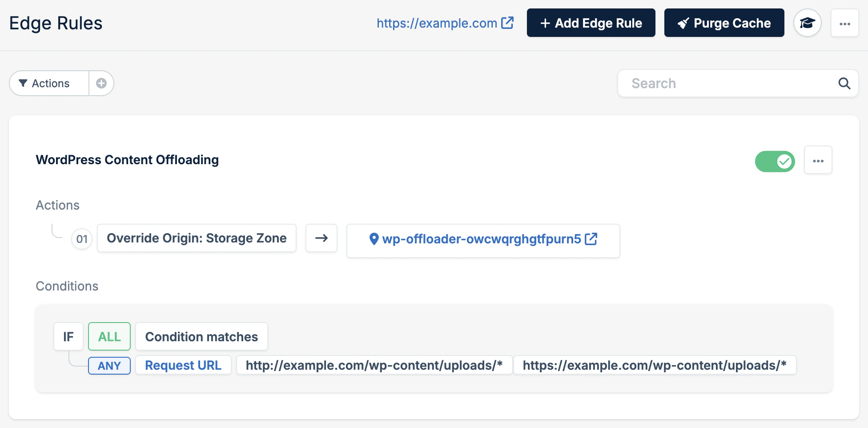Click the search magnifier icon
Image resolution: width=868 pixels, height=428 pixels.
point(844,83)
